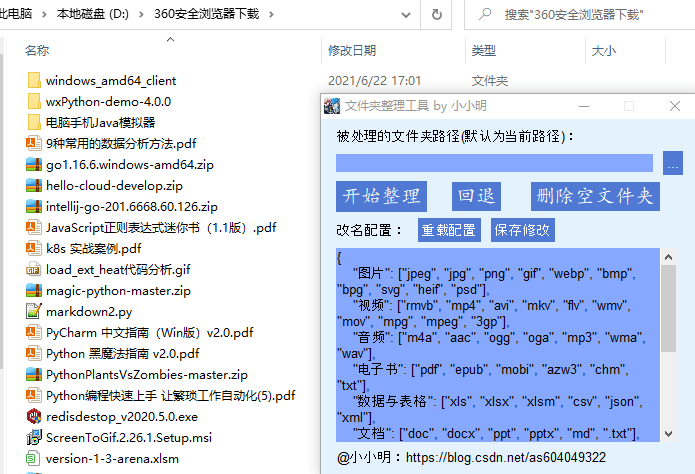Click the 文件夹整理工具 title bar app icon
Image resolution: width=695 pixels, height=474 pixels.
click(332, 106)
